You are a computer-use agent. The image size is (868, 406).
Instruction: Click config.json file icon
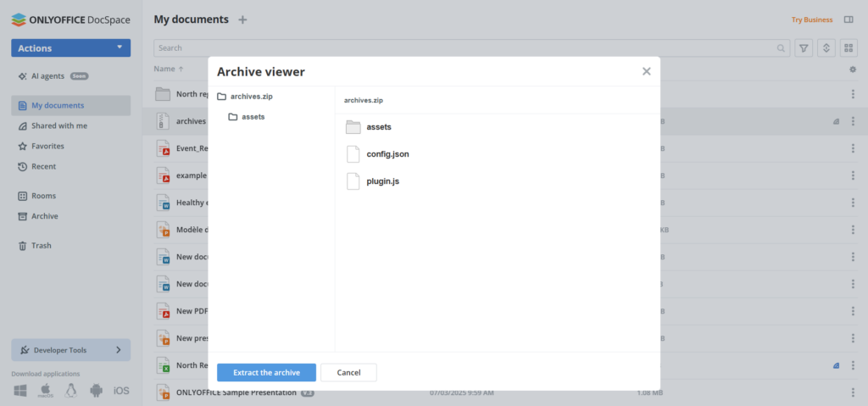[353, 154]
